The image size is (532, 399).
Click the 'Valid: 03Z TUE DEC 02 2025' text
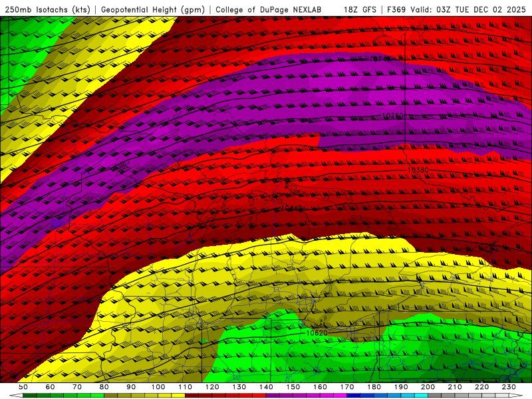coord(468,10)
